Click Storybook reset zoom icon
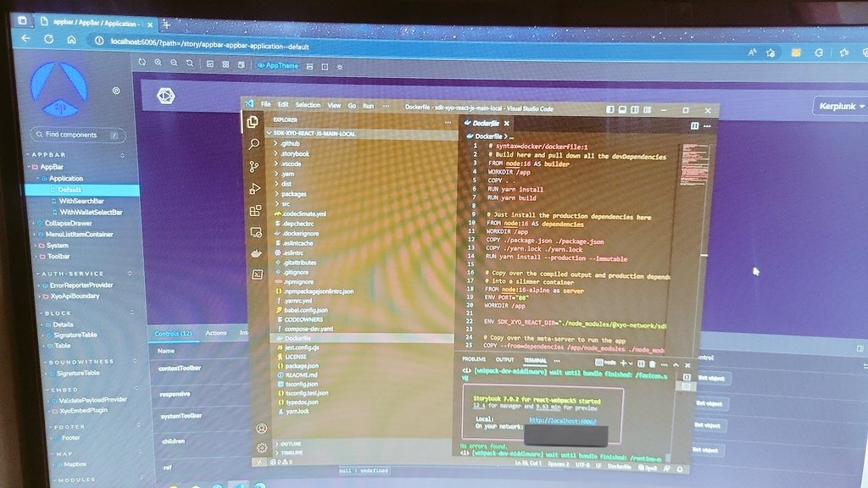The width and height of the screenshot is (868, 488). tap(190, 64)
